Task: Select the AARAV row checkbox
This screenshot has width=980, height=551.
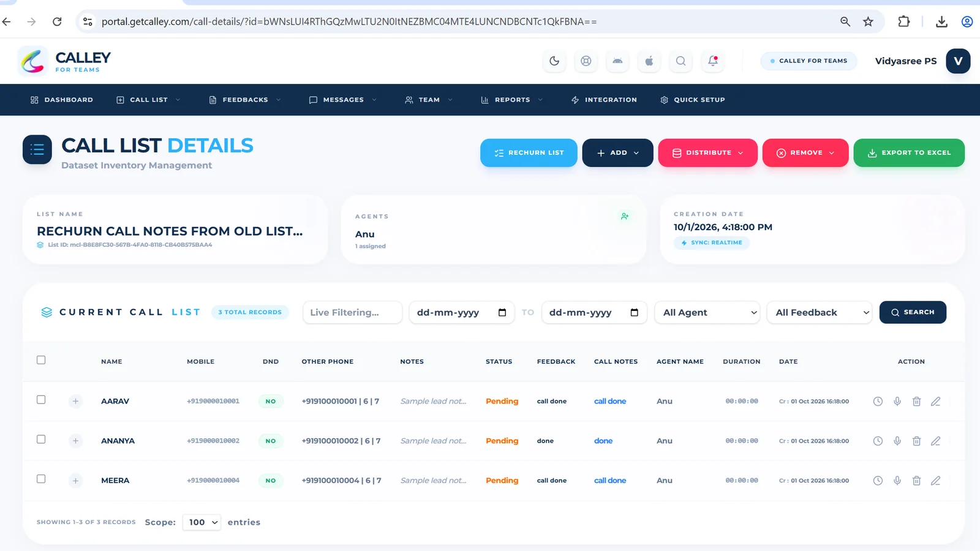Action: (41, 400)
